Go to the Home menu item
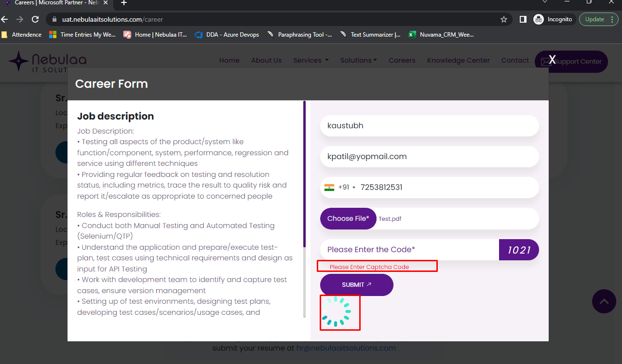This screenshot has height=364, width=622. point(230,60)
